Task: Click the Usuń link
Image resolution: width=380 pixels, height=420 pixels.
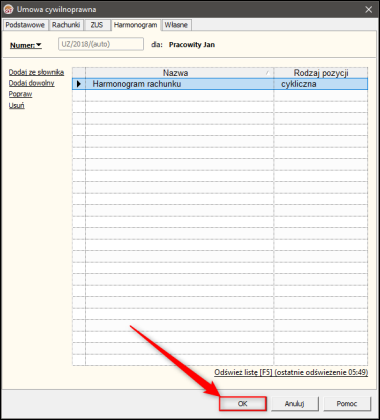Action: (x=16, y=106)
